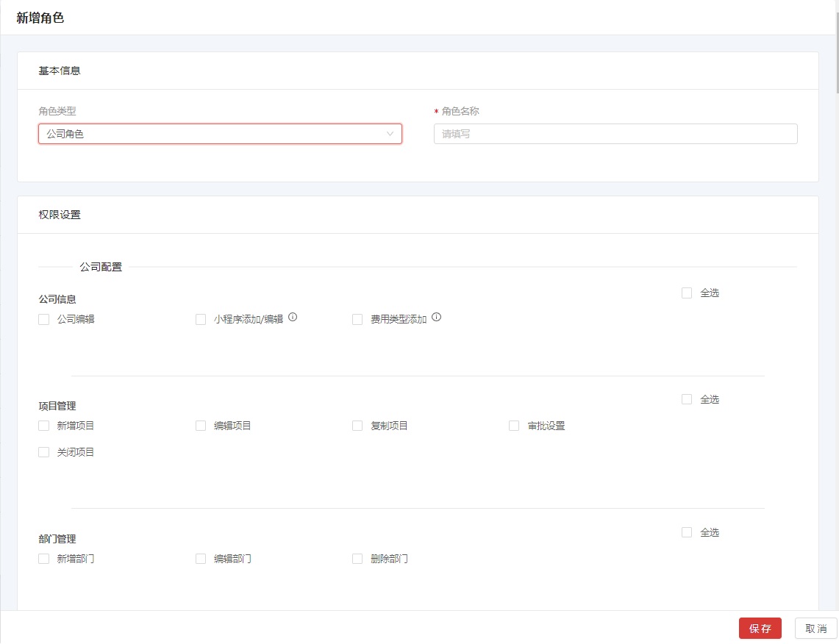Viewport: 839px width, 644px height.
Task: Check the 审批设置 checkbox
Action: click(x=514, y=426)
